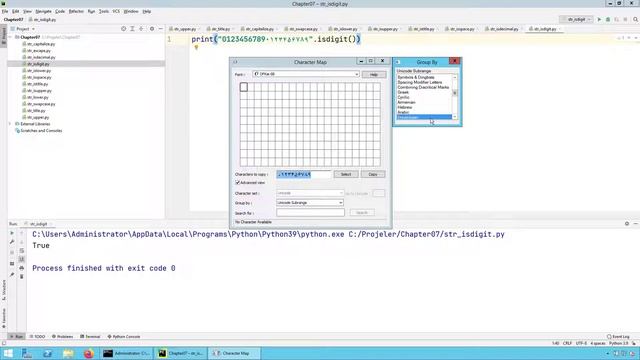Viewport: 640px width, 360px height.
Task: Open File Explorer from the taskbar
Action: point(68,353)
